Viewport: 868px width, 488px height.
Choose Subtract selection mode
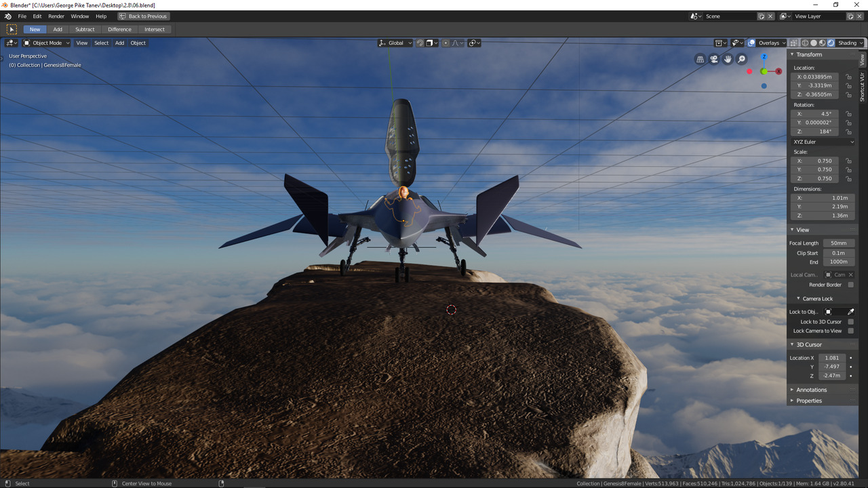pos(85,29)
